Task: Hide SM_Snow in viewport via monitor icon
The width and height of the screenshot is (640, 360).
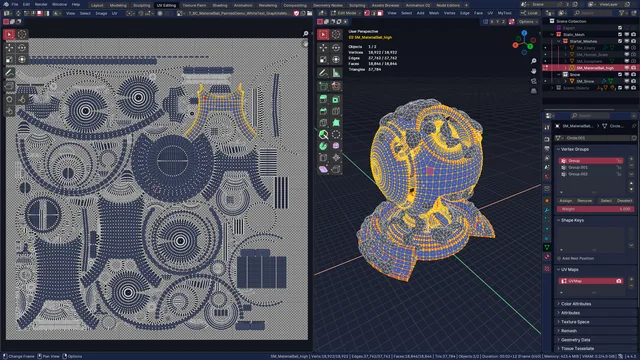Action: 627,81
